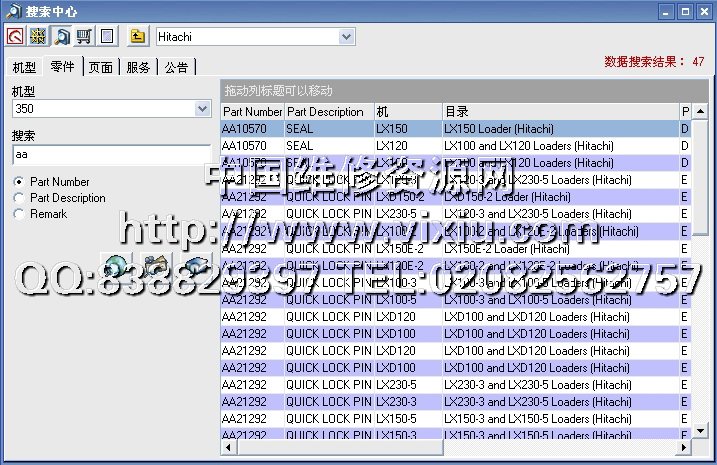Expand the Hitachi brand dropdown
Screen dimensions: 717x465
tap(346, 37)
